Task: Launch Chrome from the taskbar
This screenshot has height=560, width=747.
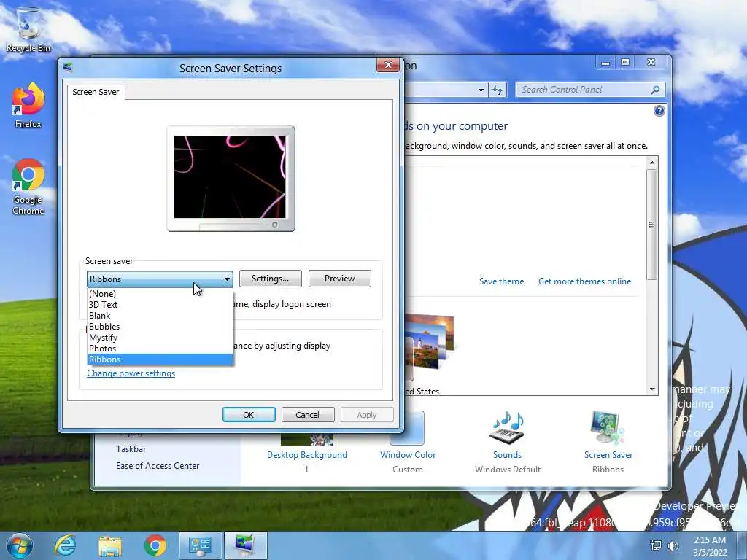Action: tap(155, 546)
